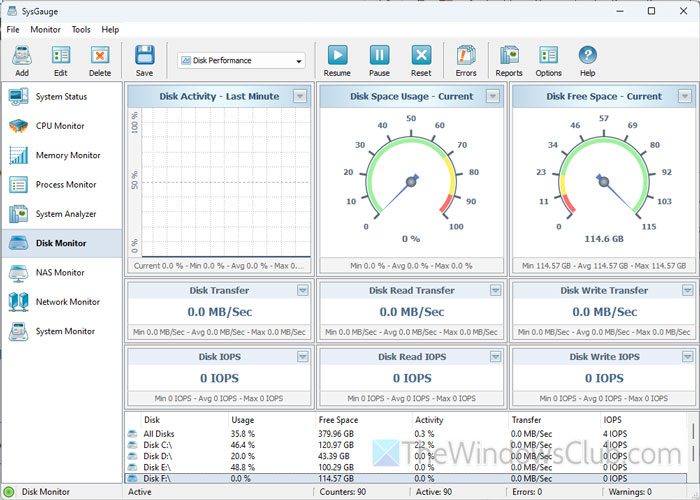
Task: Select Memory Monitor in the sidebar
Action: coord(62,155)
